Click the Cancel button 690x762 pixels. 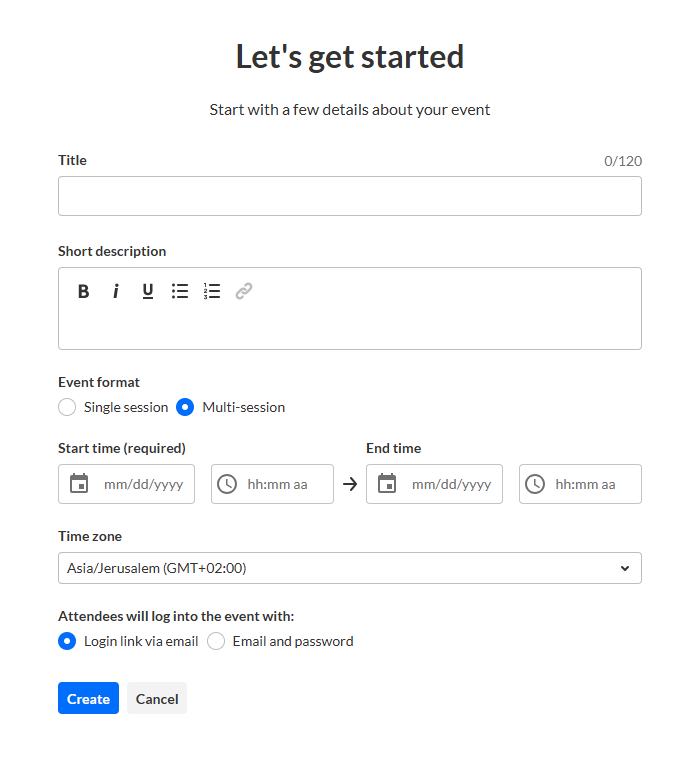coord(157,699)
